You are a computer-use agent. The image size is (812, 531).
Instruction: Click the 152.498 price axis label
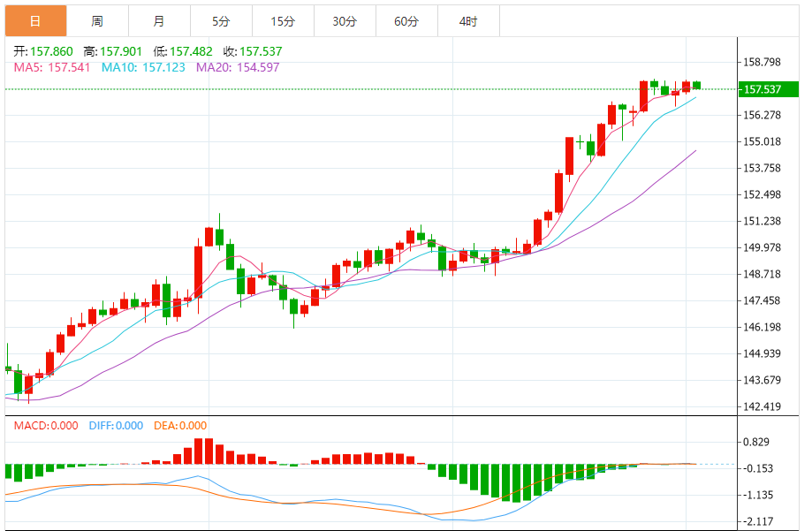[762, 194]
